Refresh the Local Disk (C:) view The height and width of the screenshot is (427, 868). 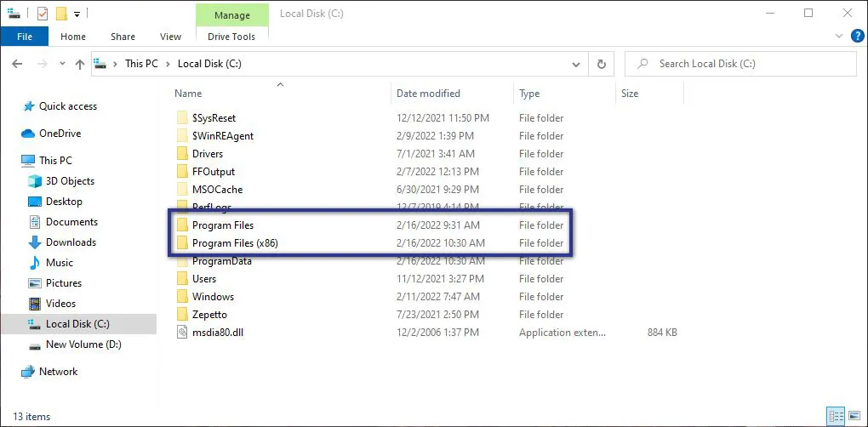tap(601, 64)
